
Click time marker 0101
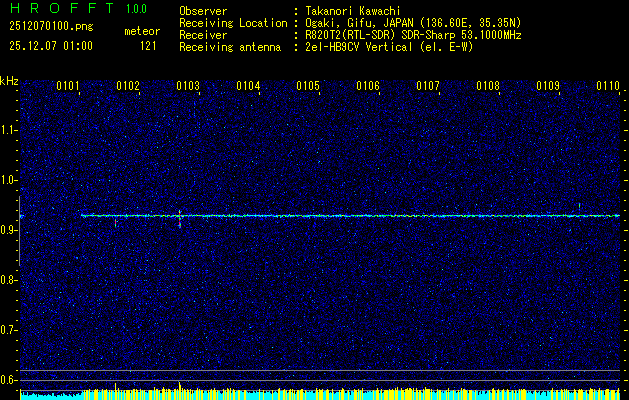click(68, 85)
